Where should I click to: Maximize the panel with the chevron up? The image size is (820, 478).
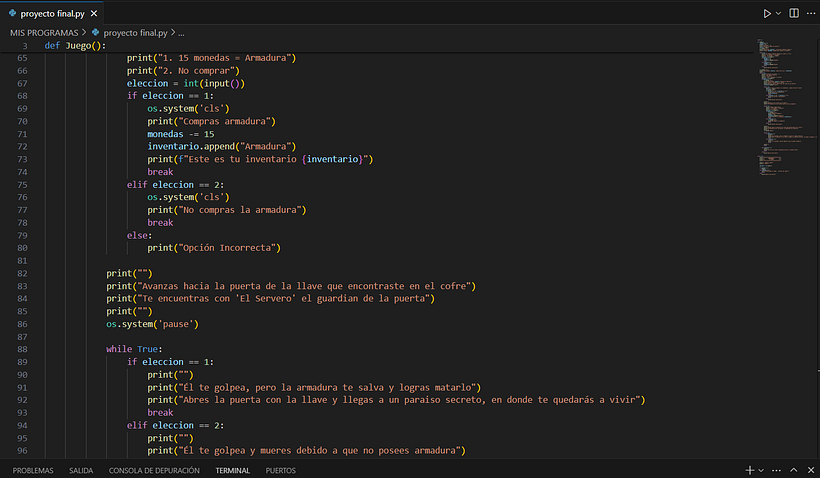[794, 470]
